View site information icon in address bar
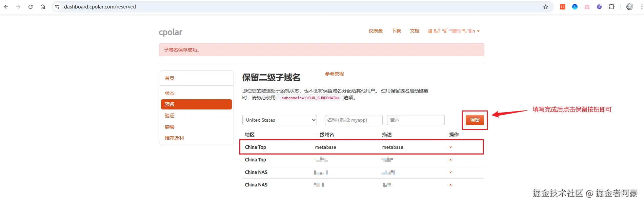Image resolution: width=644 pixels, height=204 pixels. click(57, 7)
